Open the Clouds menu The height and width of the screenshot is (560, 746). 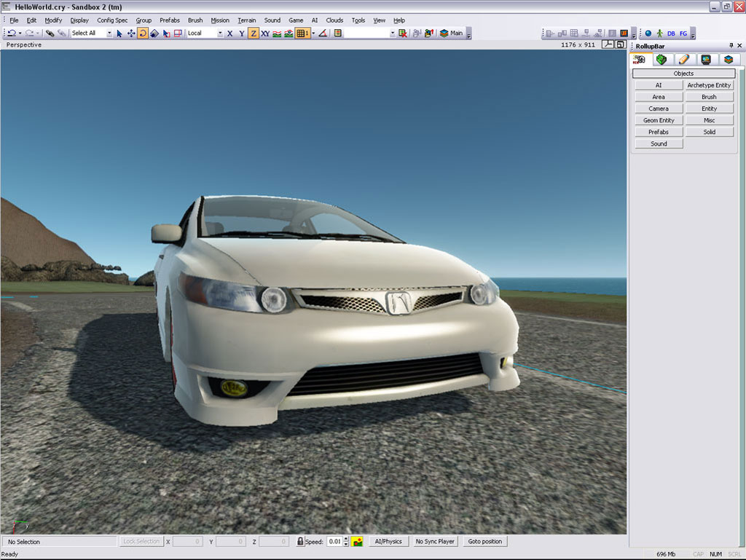pyautogui.click(x=334, y=20)
